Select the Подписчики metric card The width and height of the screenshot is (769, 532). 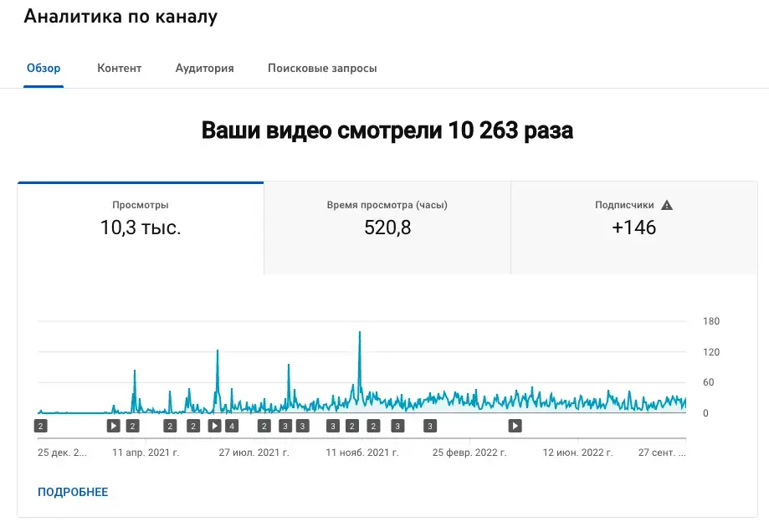[633, 217]
